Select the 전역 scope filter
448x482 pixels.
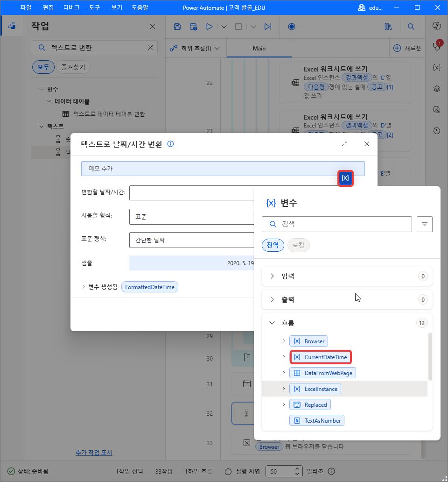273,245
